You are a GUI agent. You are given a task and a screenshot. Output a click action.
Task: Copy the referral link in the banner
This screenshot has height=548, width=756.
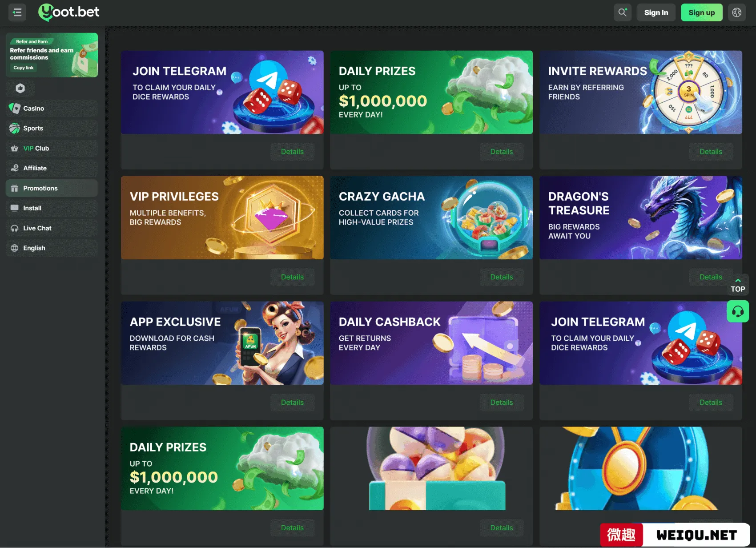pyautogui.click(x=24, y=68)
